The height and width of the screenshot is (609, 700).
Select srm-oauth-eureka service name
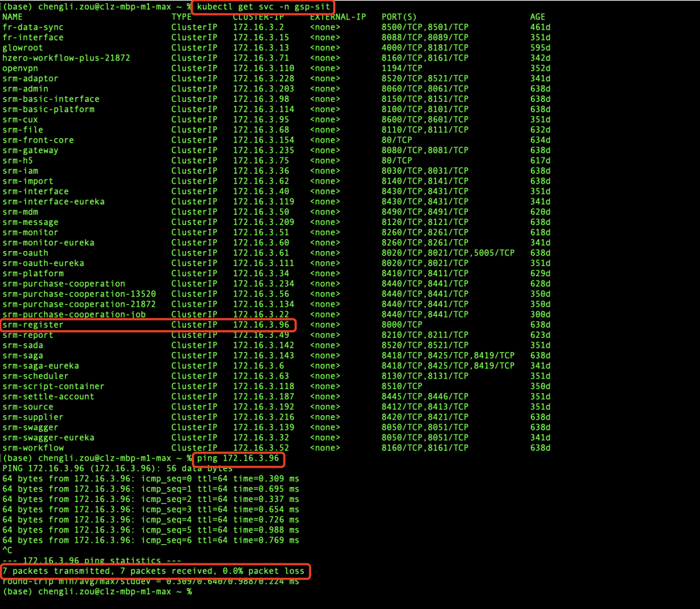43,263
